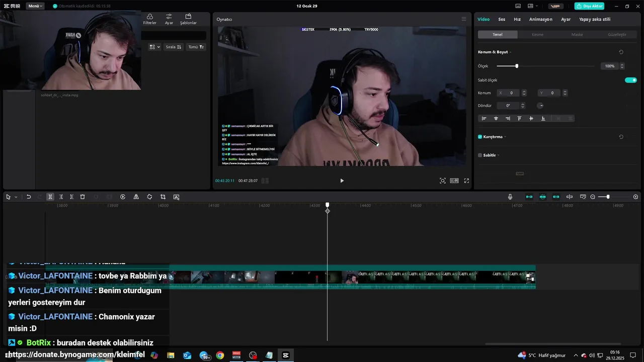The height and width of the screenshot is (362, 644).
Task: Align clip to left edge
Action: click(x=484, y=119)
